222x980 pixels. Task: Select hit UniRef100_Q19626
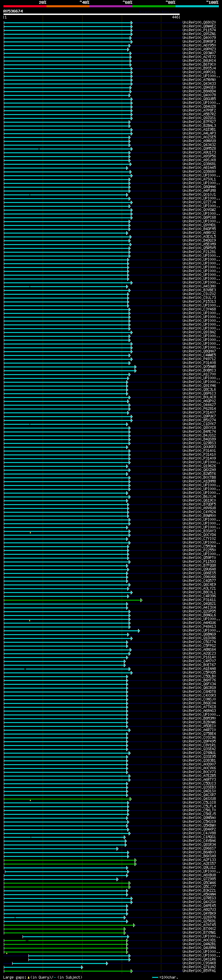click(199, 466)
